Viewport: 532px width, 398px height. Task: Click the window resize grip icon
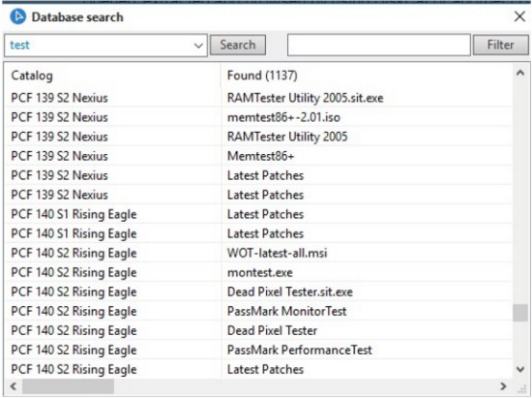coord(521,389)
